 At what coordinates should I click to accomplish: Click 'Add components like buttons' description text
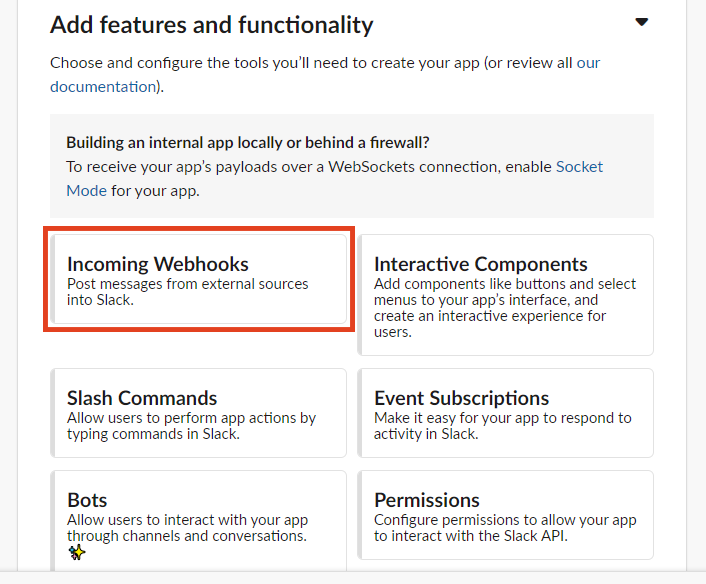(x=505, y=308)
